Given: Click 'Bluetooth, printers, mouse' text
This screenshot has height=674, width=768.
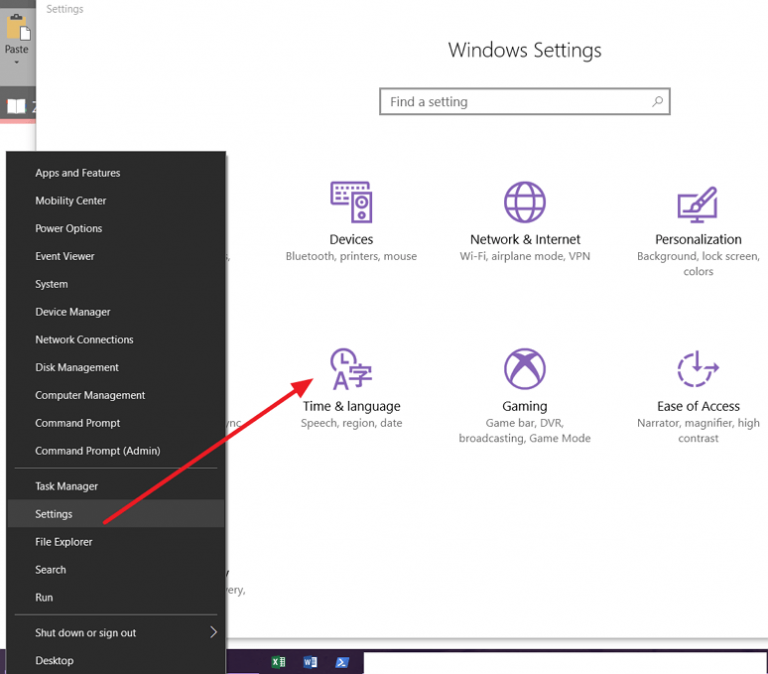Looking at the screenshot, I should pyautogui.click(x=351, y=256).
